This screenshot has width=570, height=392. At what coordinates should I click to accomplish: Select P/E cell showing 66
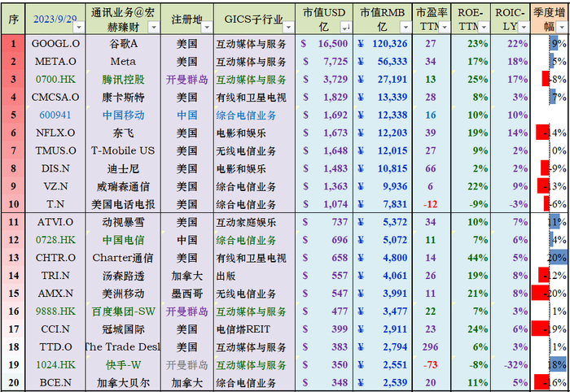(x=431, y=168)
